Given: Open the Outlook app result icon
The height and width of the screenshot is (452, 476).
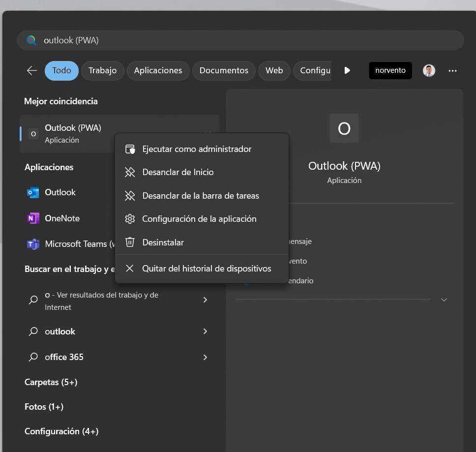Looking at the screenshot, I should click(33, 192).
